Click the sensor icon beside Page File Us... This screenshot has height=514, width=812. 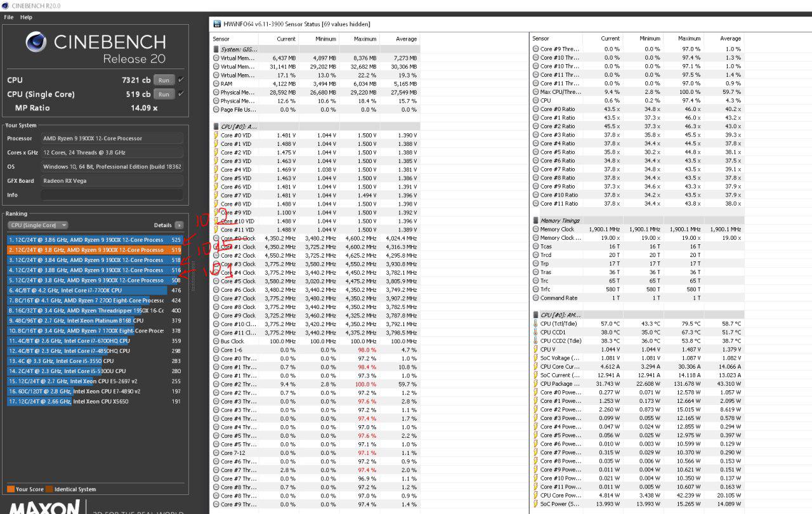[x=216, y=110]
